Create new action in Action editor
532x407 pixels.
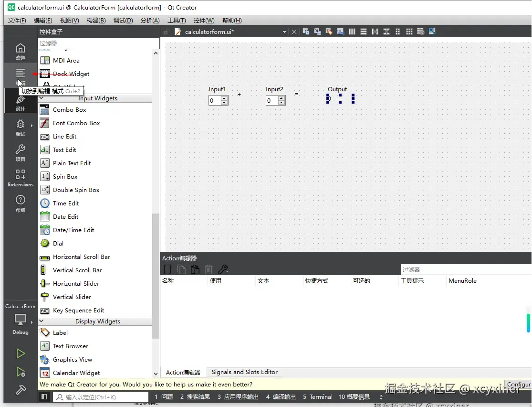coord(167,269)
